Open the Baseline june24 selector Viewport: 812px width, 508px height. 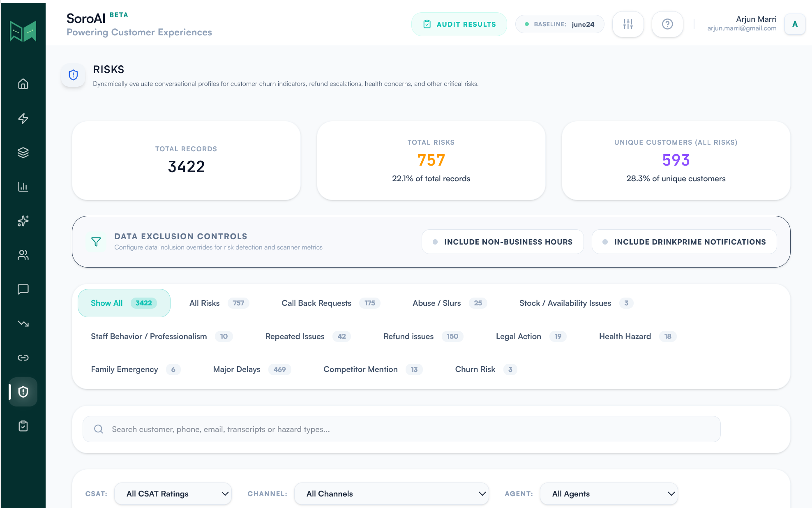pos(560,24)
